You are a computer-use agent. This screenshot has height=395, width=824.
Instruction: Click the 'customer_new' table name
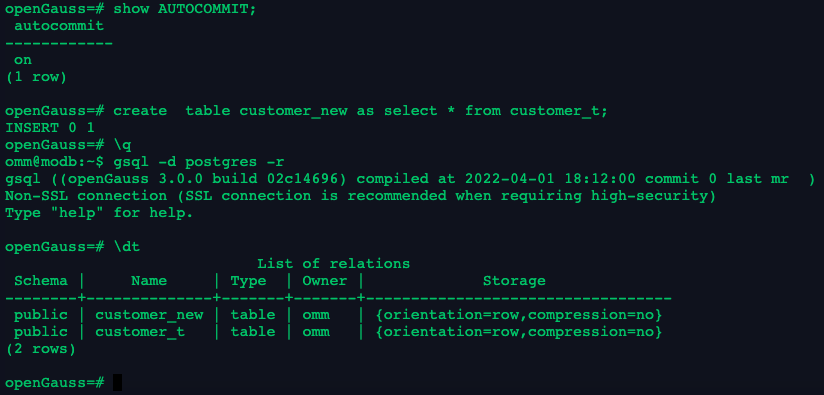pyautogui.click(x=149, y=315)
